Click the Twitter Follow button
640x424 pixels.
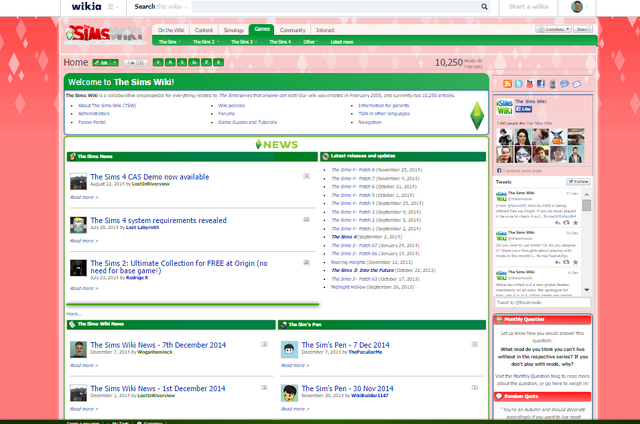(x=578, y=182)
